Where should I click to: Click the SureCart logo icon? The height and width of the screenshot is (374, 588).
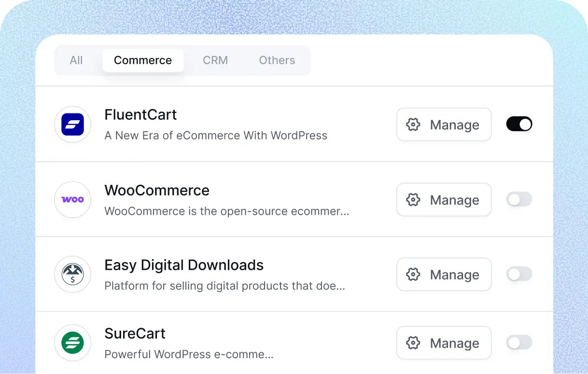pos(73,343)
